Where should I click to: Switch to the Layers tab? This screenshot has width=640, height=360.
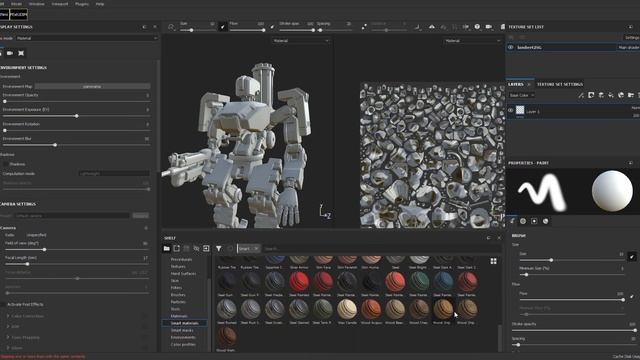pyautogui.click(x=516, y=84)
